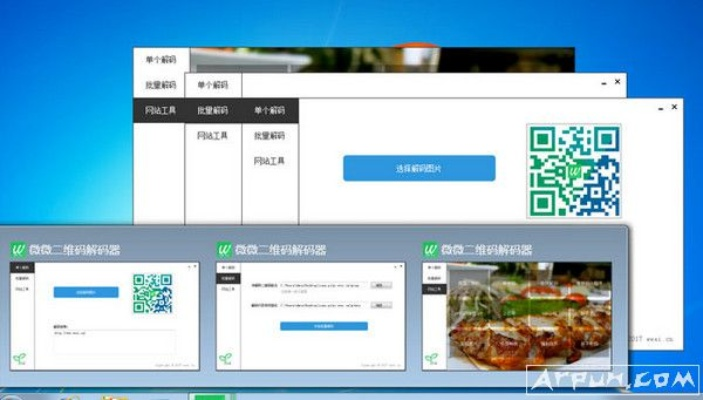
Task: Select 单个解码 tab in the rearmost window
Action: point(161,60)
